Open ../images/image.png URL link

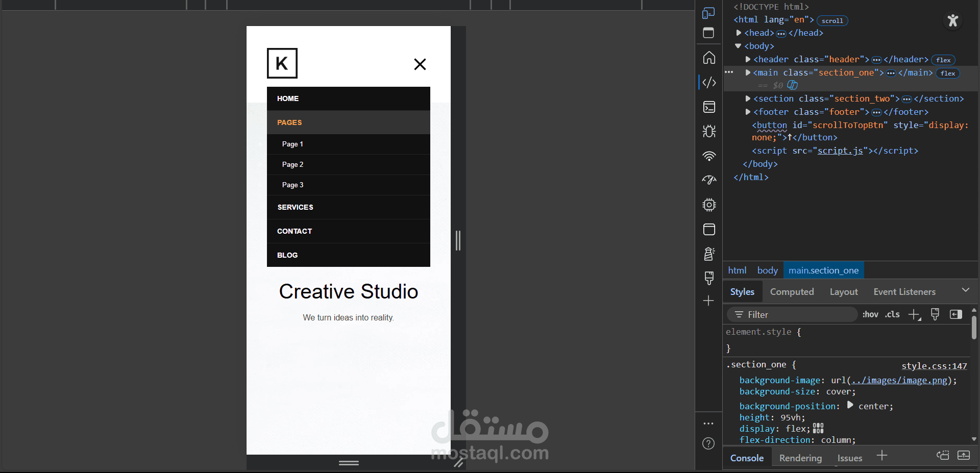coord(899,380)
